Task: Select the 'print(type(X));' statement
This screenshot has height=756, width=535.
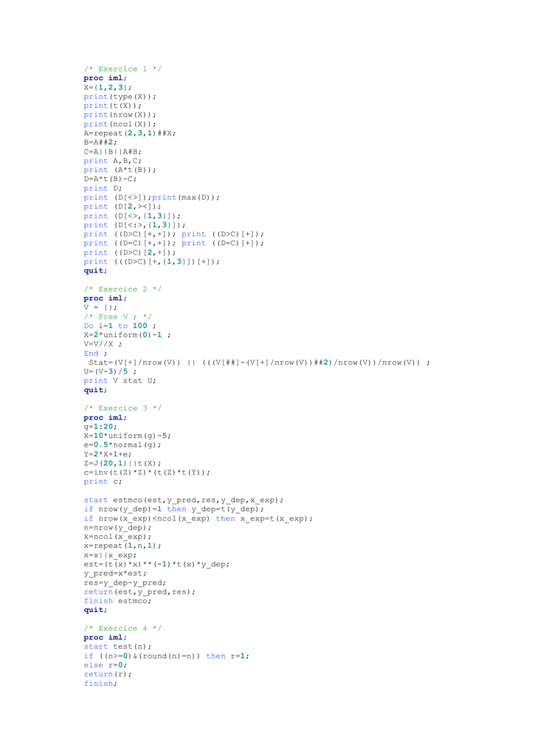Action: (x=120, y=97)
